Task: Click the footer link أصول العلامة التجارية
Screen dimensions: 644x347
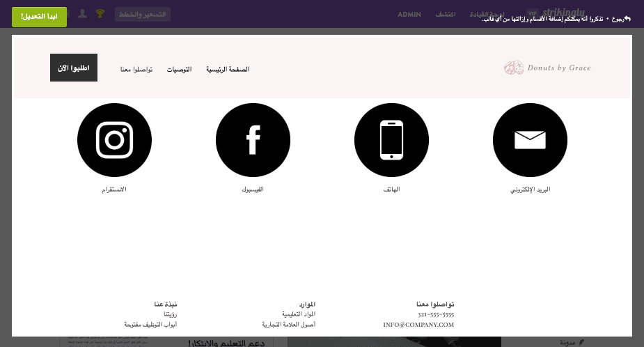Action: click(x=289, y=325)
